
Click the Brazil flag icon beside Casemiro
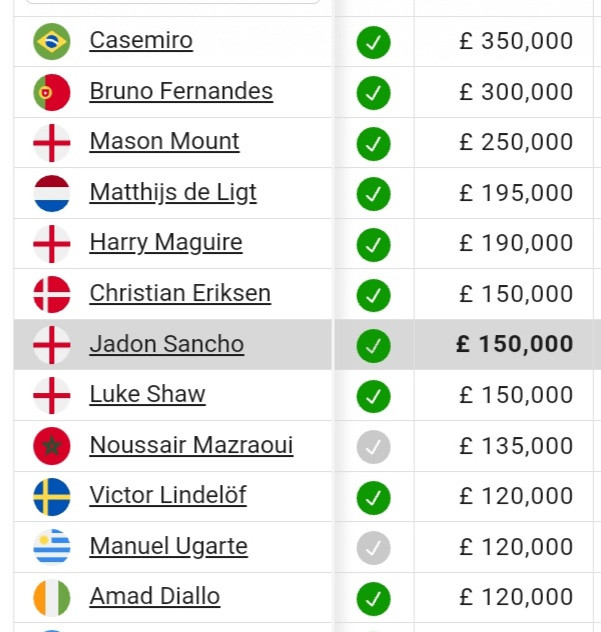point(52,42)
